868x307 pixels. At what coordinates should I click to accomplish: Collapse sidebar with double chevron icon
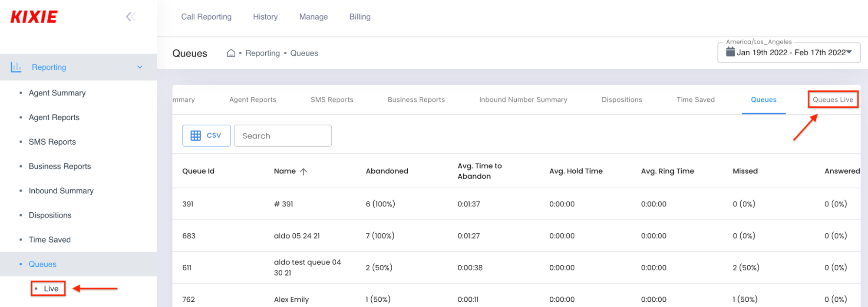click(x=131, y=17)
